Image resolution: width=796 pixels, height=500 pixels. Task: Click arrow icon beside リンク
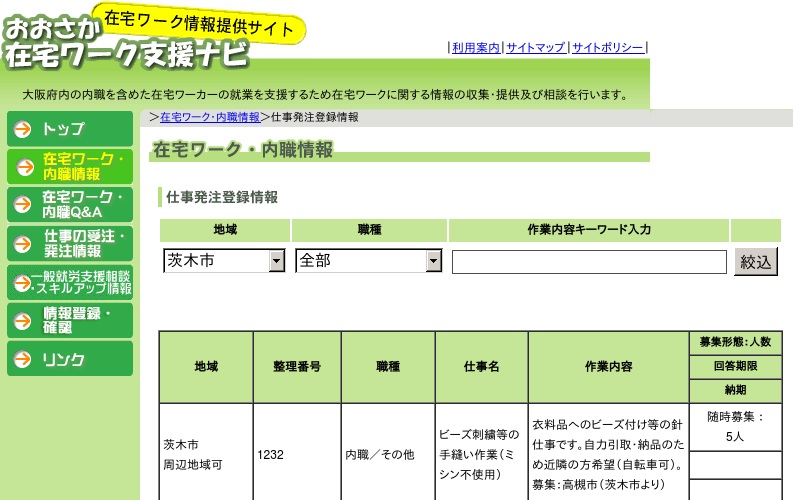(22, 359)
